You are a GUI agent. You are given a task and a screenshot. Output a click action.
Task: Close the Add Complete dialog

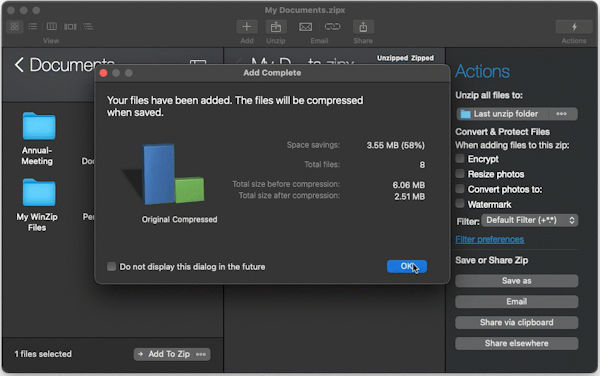103,73
